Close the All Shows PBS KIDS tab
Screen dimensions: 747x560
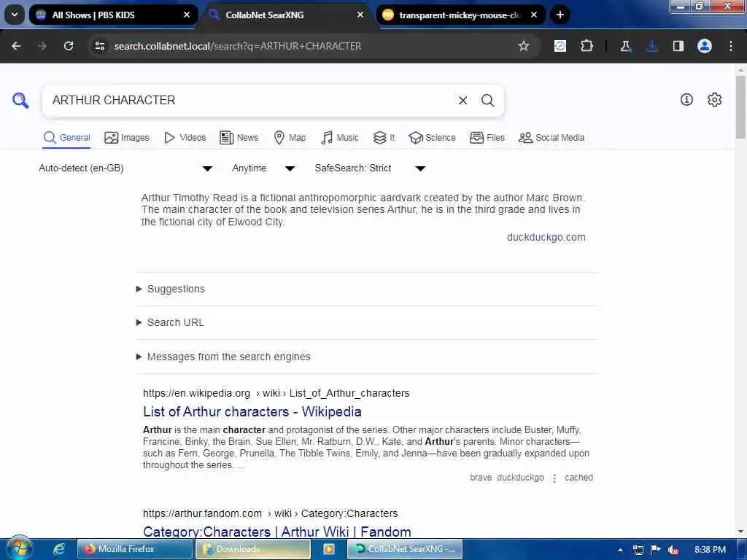[x=187, y=15]
